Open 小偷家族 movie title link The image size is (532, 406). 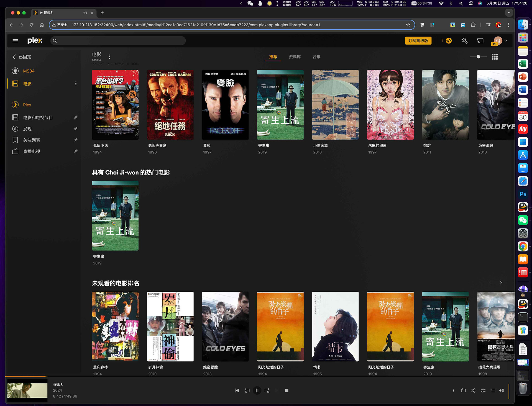click(x=320, y=145)
